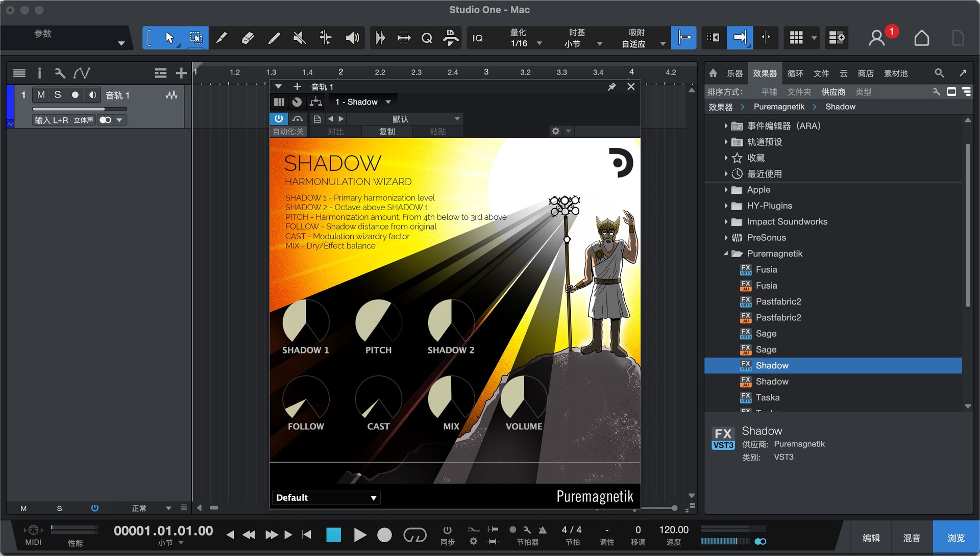
Task: Click the IQ quantize button
Action: pyautogui.click(x=478, y=38)
